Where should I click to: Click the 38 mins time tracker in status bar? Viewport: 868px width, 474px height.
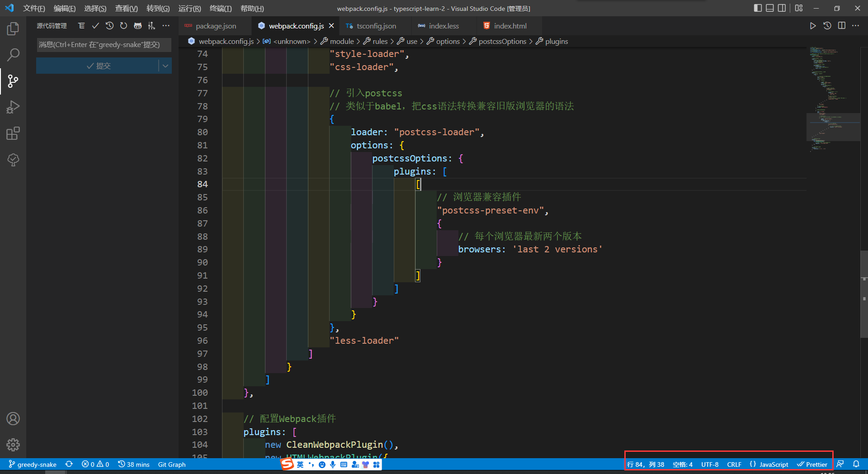coord(134,465)
